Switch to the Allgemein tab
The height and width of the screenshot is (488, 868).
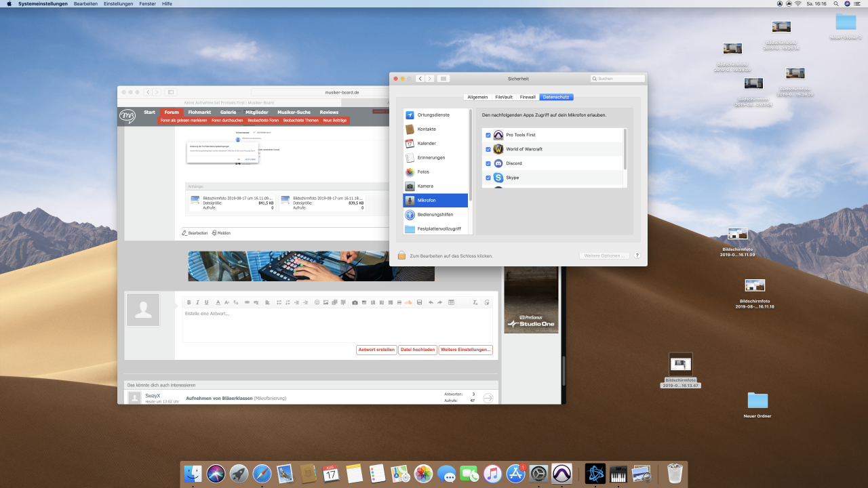click(x=477, y=97)
